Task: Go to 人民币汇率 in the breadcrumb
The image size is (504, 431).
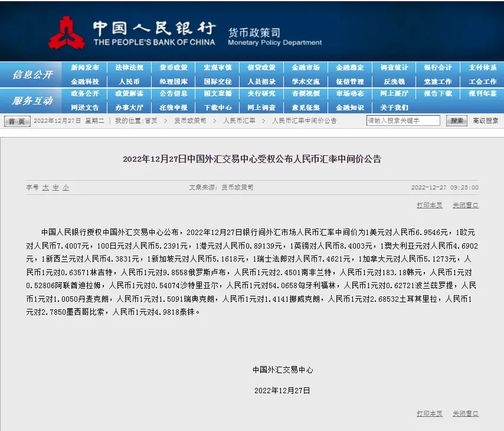Action: pyautogui.click(x=239, y=121)
